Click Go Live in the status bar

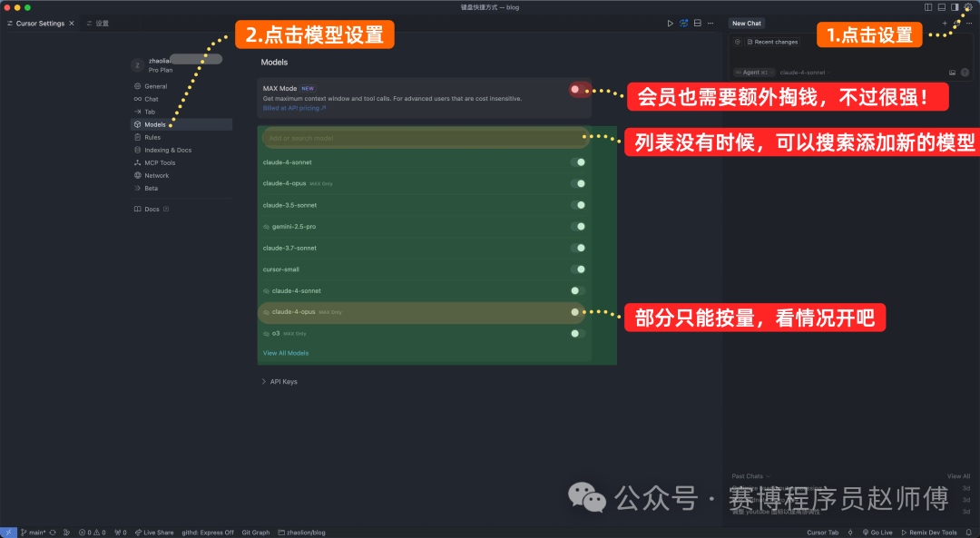877,533
